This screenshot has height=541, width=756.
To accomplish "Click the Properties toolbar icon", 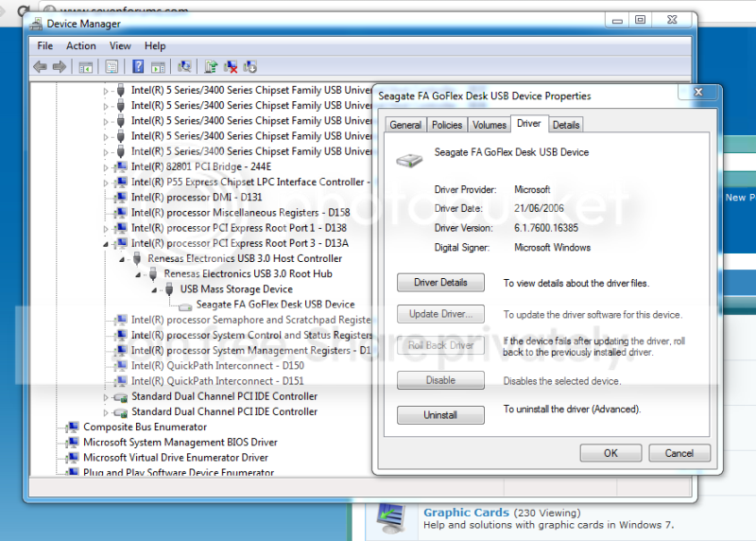I will (x=112, y=66).
